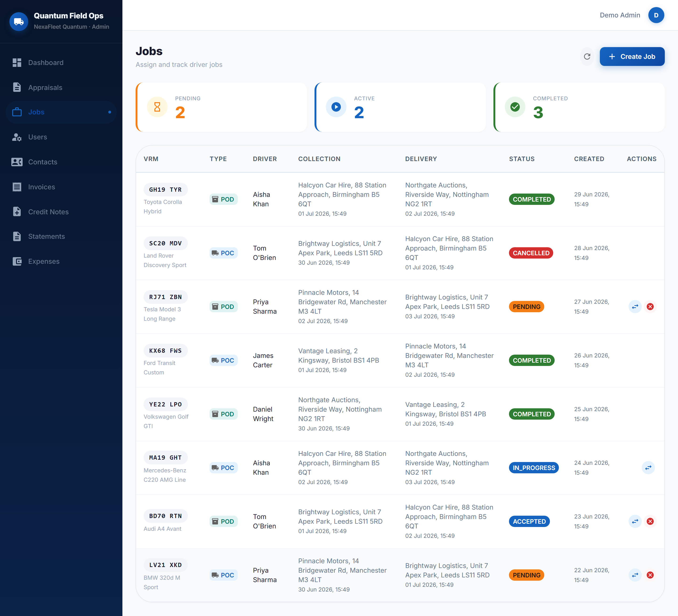Reassign the RJ71 ZBN job
The image size is (678, 616).
pyautogui.click(x=635, y=307)
